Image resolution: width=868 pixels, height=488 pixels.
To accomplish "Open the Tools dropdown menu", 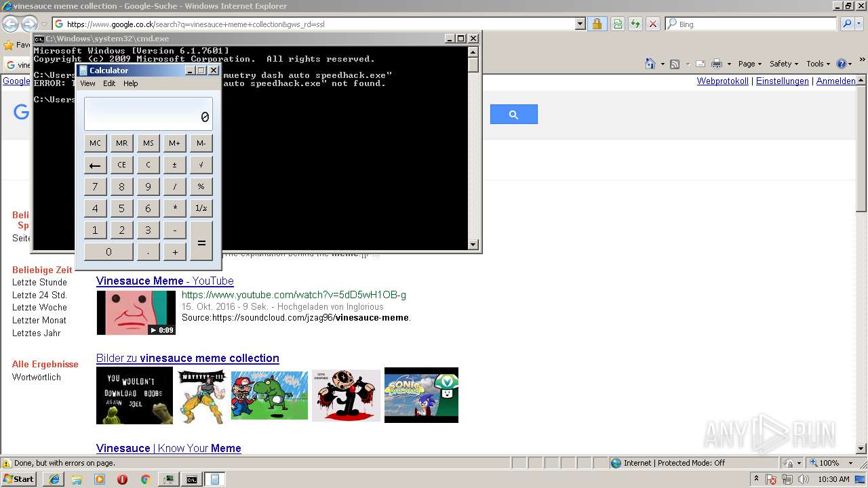I will (x=818, y=64).
